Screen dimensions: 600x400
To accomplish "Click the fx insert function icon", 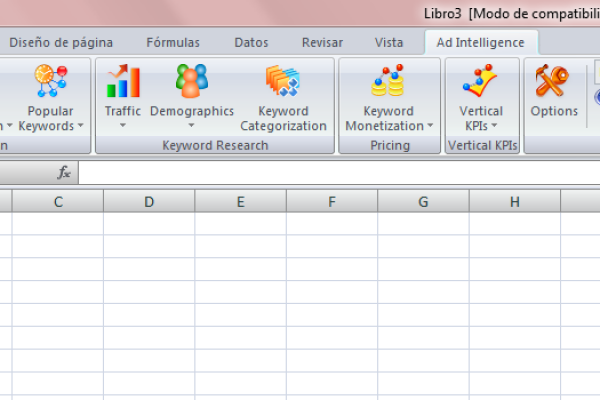I will coord(64,173).
